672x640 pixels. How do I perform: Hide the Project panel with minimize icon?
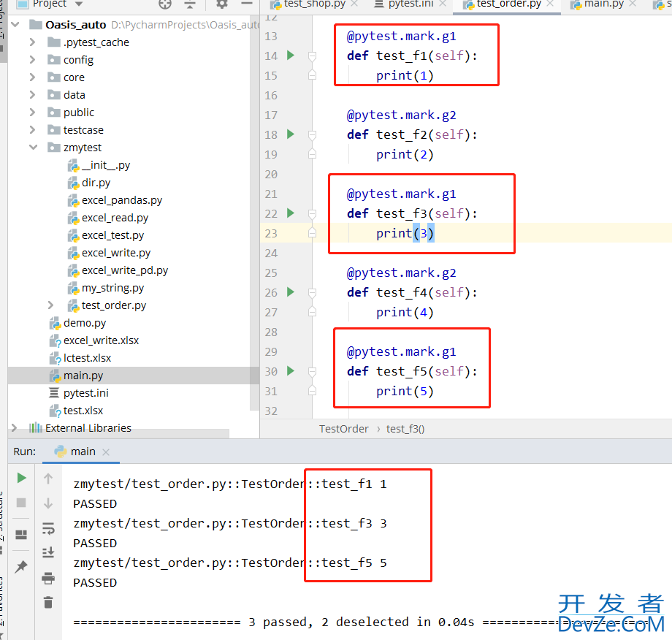[x=246, y=4]
